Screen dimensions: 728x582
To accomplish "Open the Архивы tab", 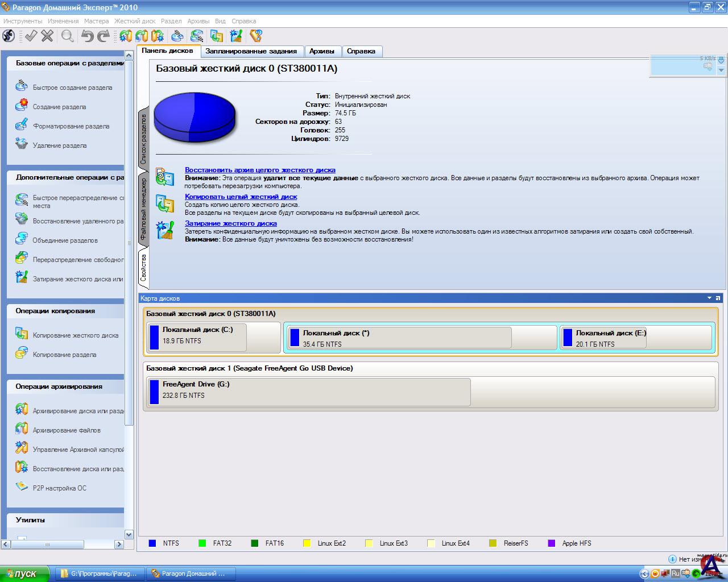I will (x=322, y=51).
